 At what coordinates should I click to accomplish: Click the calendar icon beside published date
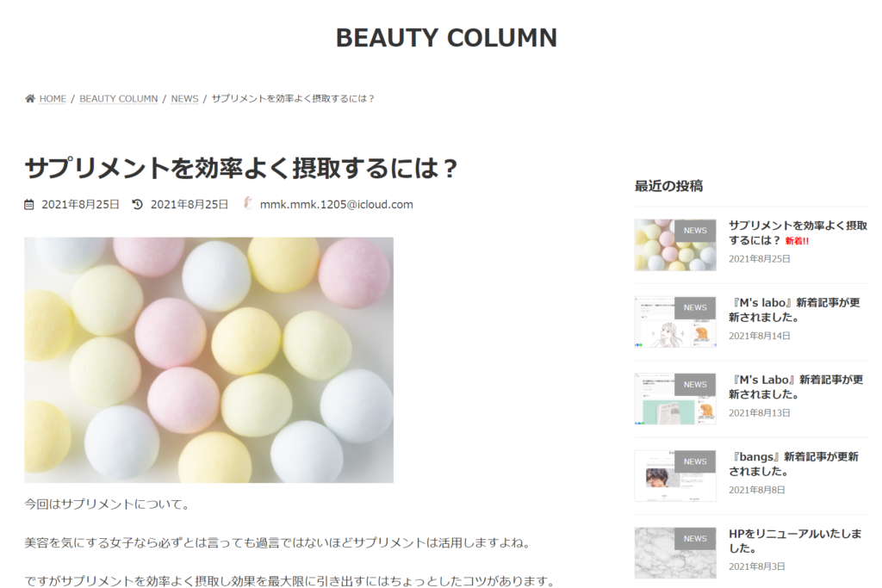(29, 205)
